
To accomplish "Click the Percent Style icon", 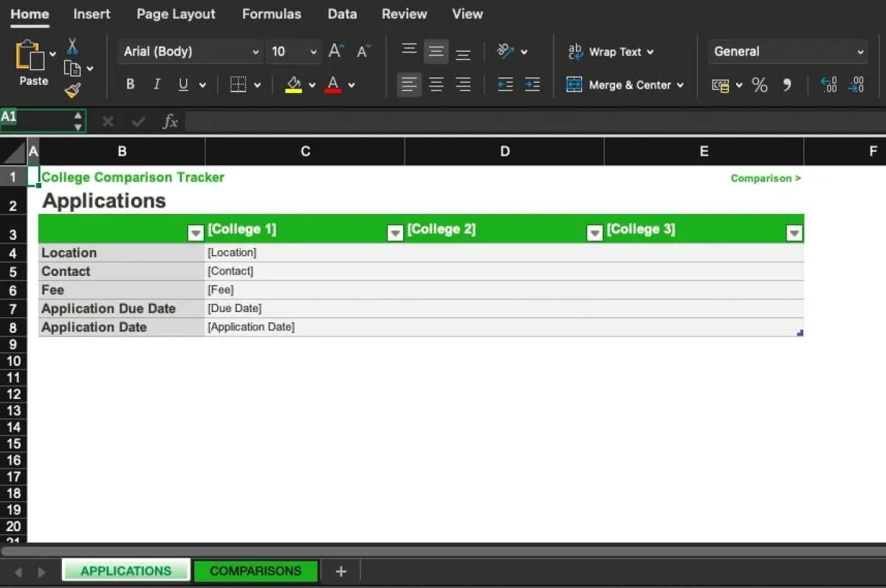I will click(x=760, y=85).
